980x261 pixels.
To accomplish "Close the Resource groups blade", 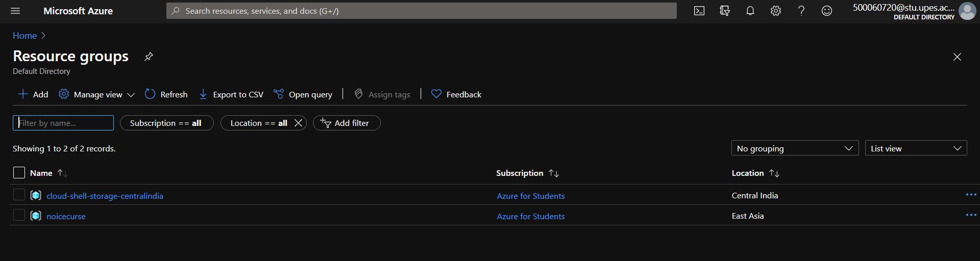I will click(957, 57).
